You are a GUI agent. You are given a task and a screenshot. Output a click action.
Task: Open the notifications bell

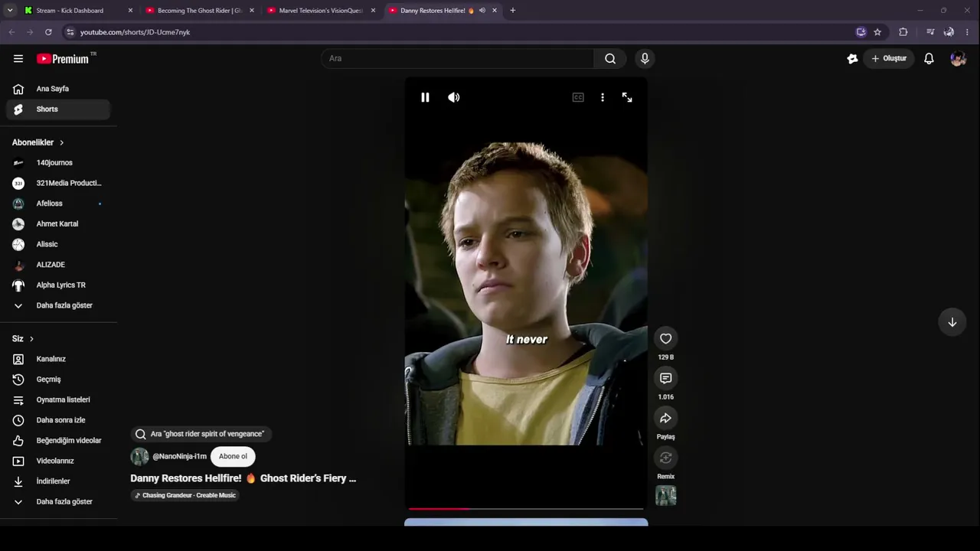point(929,58)
